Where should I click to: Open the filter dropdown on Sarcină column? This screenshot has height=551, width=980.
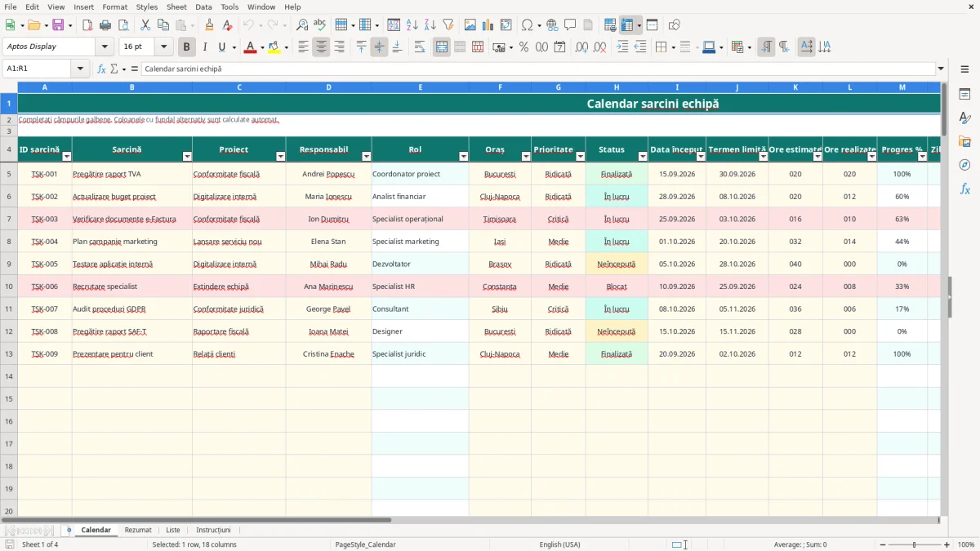[x=187, y=156]
